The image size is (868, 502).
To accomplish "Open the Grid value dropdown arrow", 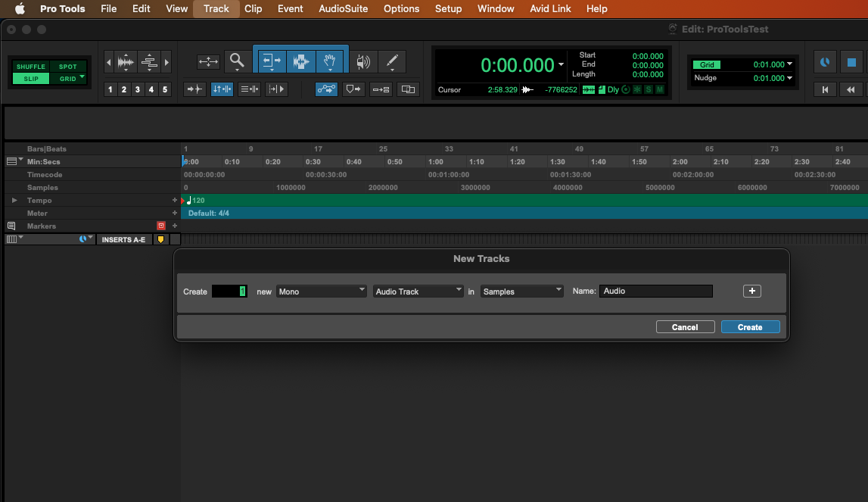I will (790, 64).
